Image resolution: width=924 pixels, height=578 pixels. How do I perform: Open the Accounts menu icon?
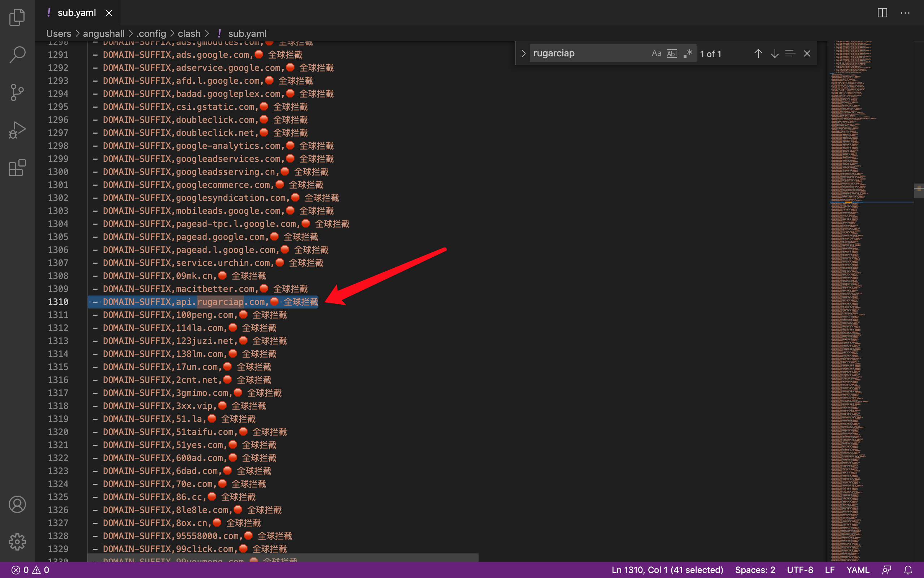[17, 504]
